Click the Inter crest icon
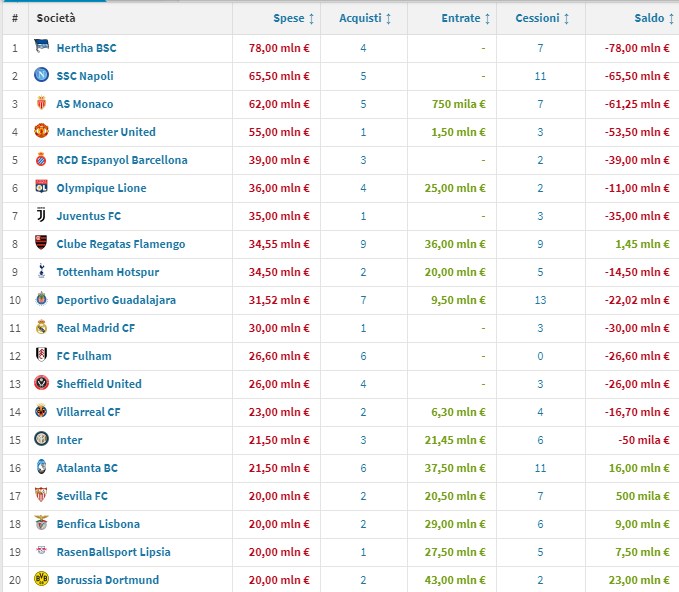Image resolution: width=679 pixels, height=592 pixels. (42, 439)
